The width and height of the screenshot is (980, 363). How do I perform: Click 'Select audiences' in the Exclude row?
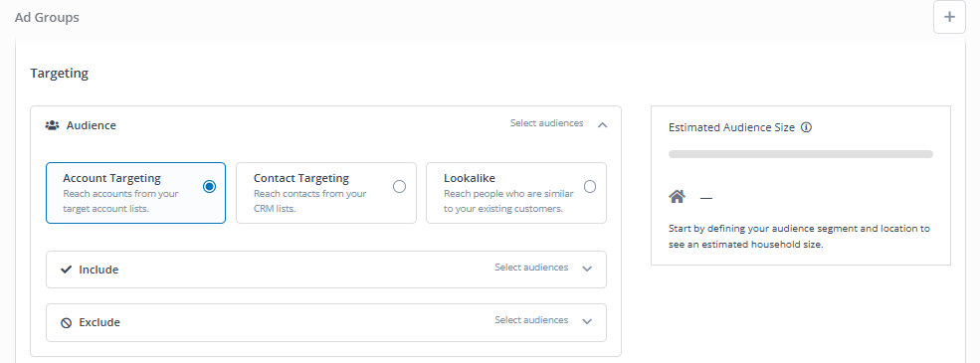click(532, 320)
